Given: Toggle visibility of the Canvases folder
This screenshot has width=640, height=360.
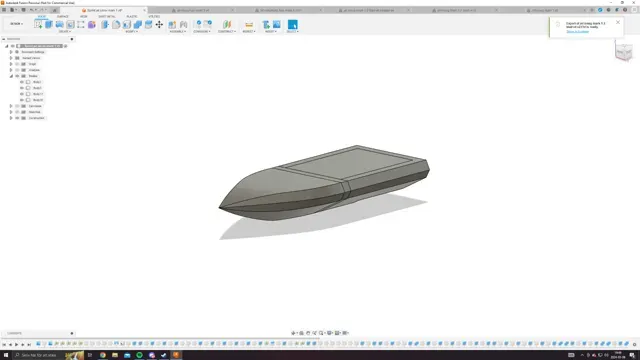Looking at the screenshot, I should (17, 106).
